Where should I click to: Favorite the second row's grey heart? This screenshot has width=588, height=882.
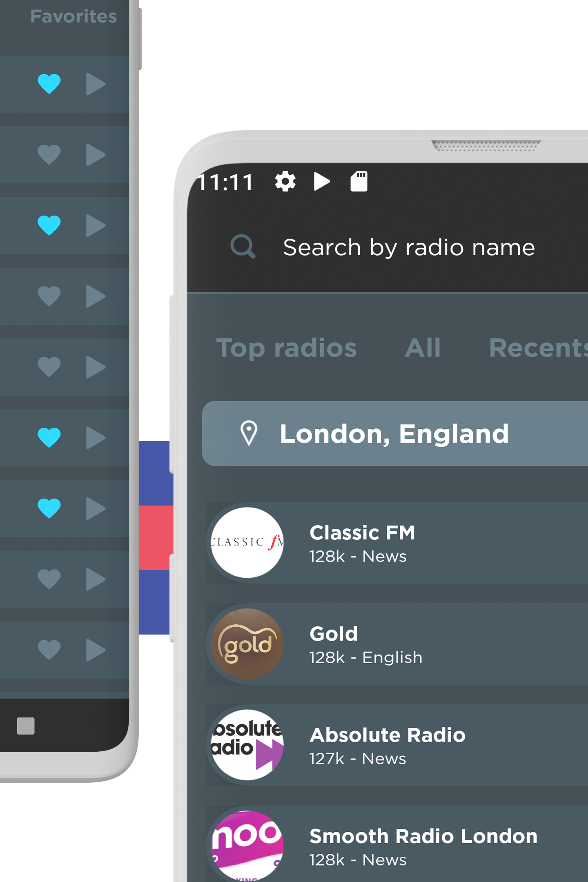pos(49,155)
